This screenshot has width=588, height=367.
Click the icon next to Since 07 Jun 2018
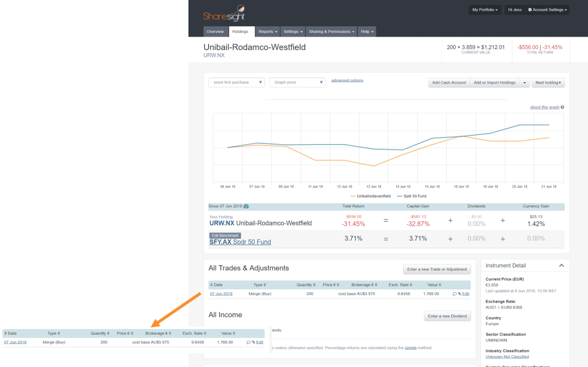246,206
